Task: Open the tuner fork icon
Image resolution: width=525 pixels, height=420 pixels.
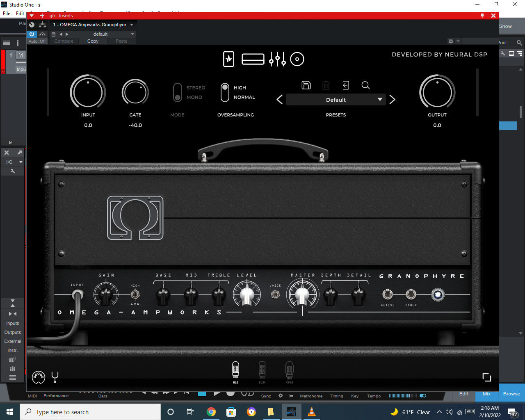Action: pos(55,377)
